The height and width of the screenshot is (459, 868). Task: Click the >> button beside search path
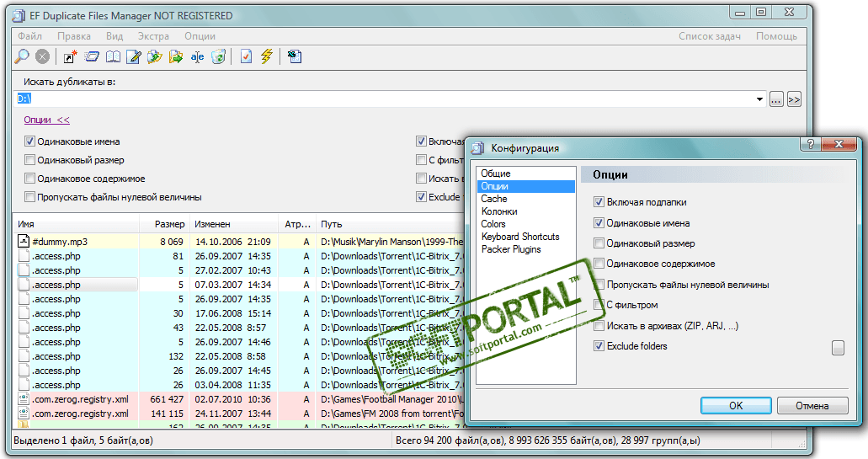point(794,99)
